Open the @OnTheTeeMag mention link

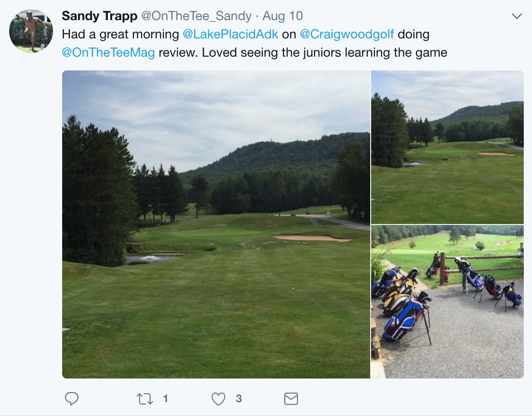[108, 52]
